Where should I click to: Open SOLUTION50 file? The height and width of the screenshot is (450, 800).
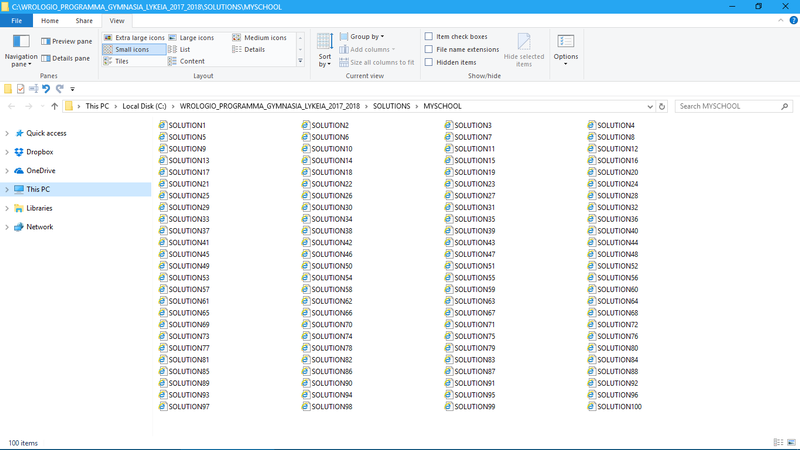click(331, 266)
